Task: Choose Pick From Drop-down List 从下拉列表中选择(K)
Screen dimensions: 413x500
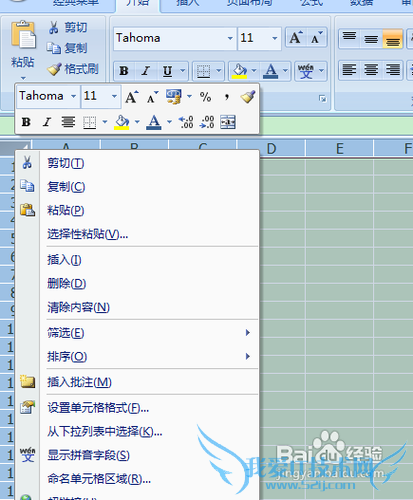Action: point(137,432)
